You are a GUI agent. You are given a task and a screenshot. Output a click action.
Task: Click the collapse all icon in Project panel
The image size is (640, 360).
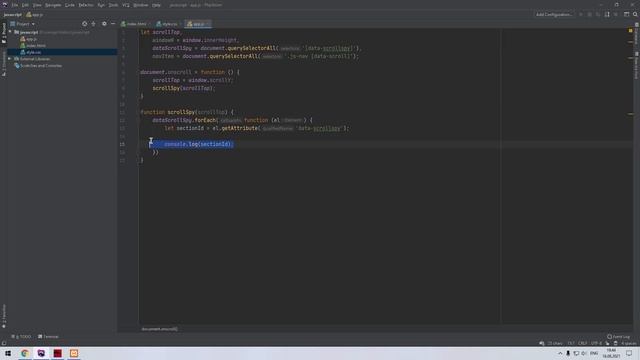[93, 24]
